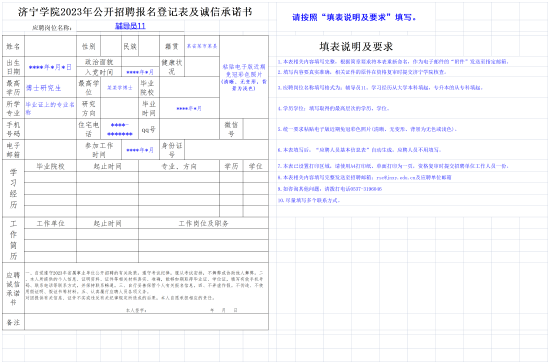550x364 pixels.
Task: Click the '起止时间' header in the 学习经历 section
Action: point(107,166)
